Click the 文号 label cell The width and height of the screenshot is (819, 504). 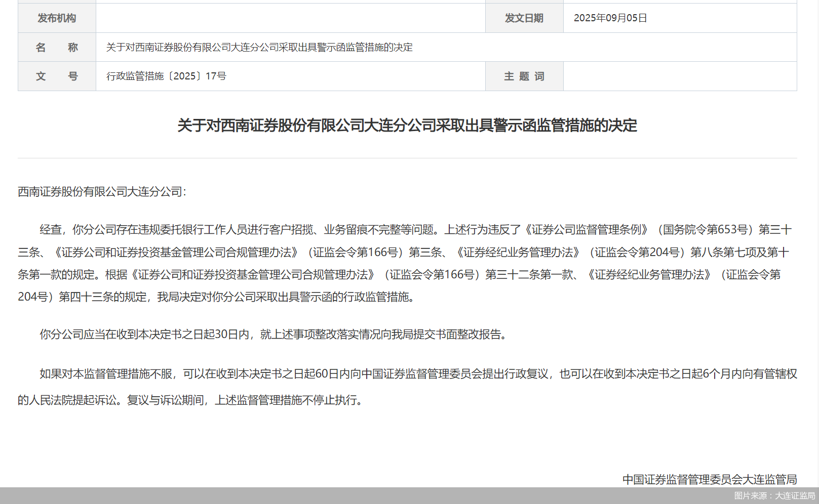(57, 76)
